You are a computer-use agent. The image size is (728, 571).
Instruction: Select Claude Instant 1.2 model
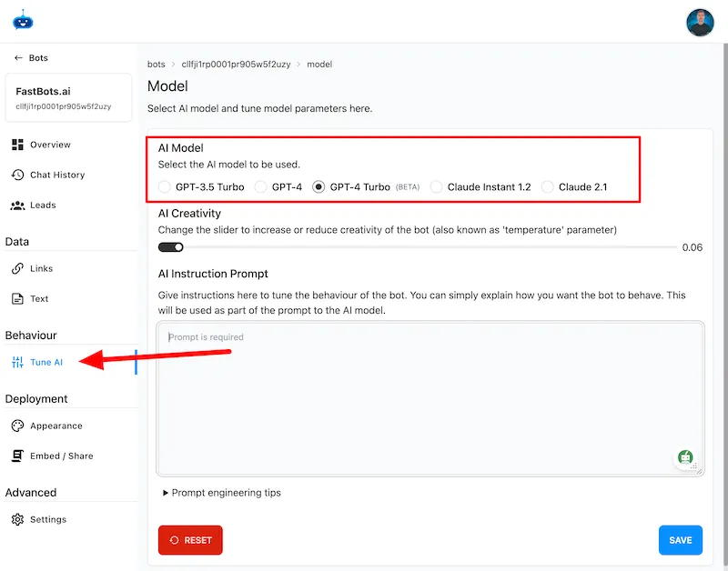click(438, 187)
